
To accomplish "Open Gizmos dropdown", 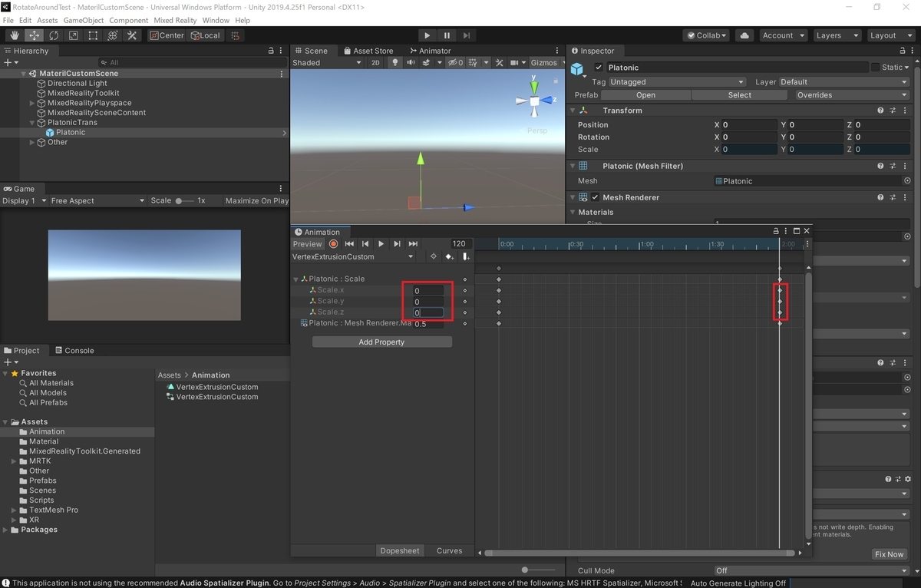I will pos(548,63).
